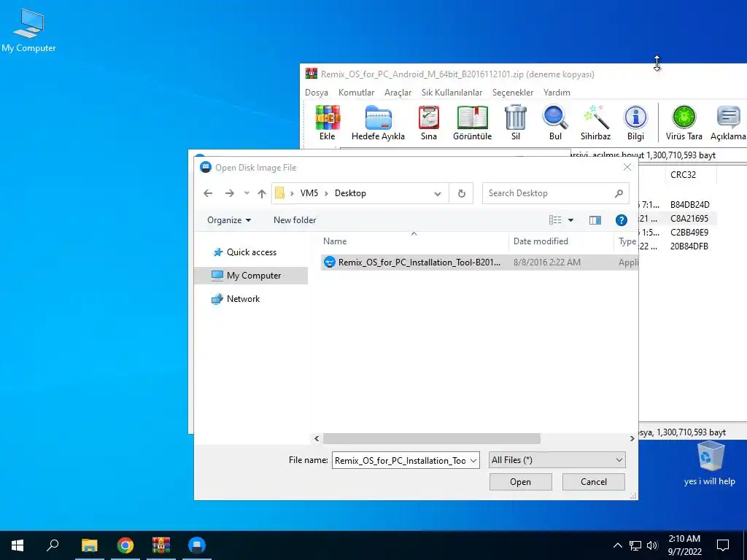
Task: Click the Cancel button
Action: click(594, 482)
